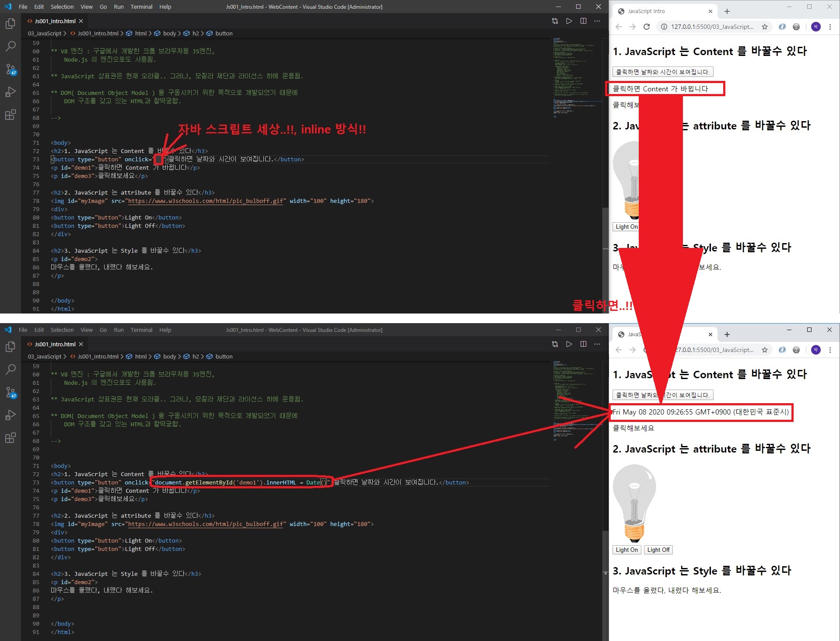Open Source Control icon showing 47 badge
Screen dimensions: 840x641
pyautogui.click(x=10, y=69)
